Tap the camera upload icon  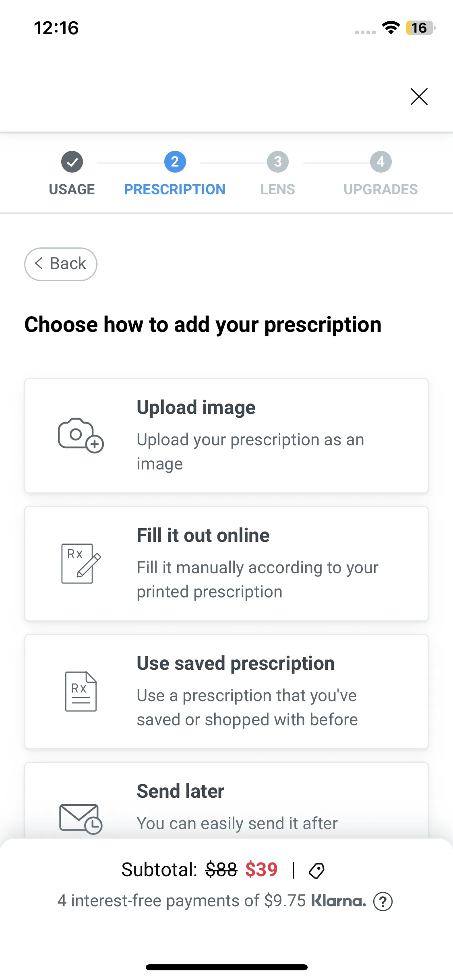tap(81, 435)
